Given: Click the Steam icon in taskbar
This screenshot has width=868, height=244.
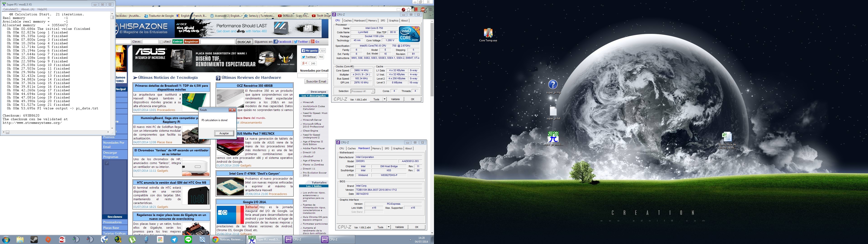Looking at the screenshot, I should tap(34, 240).
